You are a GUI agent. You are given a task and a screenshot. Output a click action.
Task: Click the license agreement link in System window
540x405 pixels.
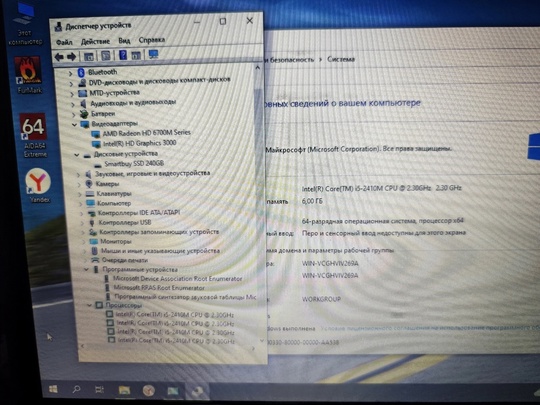(430, 328)
